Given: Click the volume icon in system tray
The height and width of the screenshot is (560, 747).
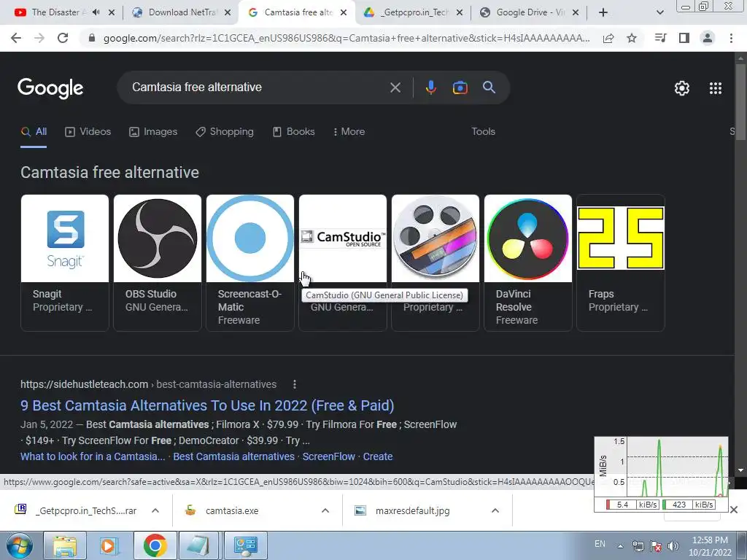Looking at the screenshot, I should tap(673, 546).
